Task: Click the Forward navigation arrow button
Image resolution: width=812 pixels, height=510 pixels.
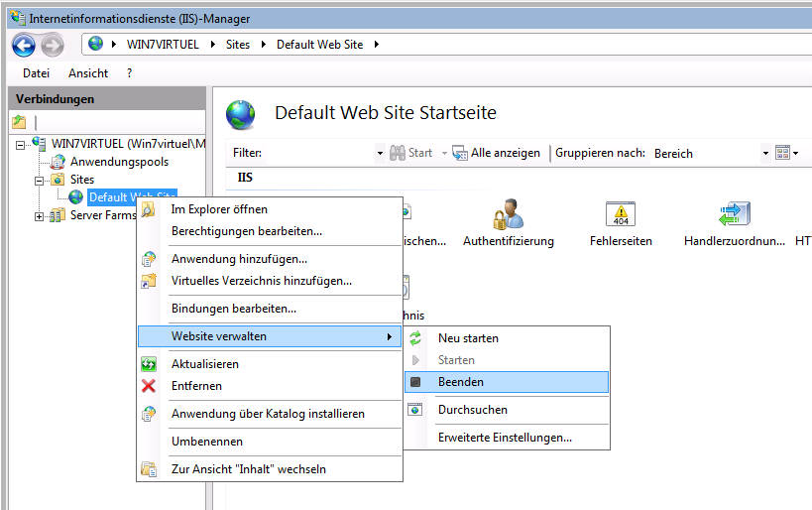Action: (53, 45)
